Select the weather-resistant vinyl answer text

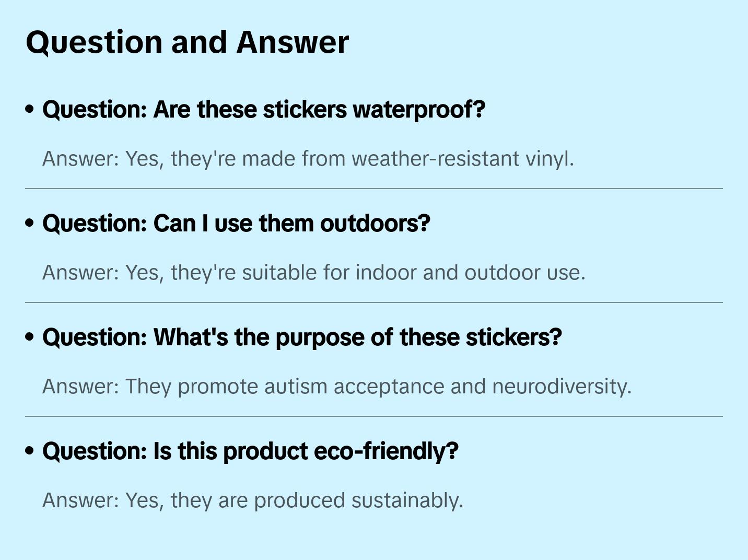coord(308,159)
